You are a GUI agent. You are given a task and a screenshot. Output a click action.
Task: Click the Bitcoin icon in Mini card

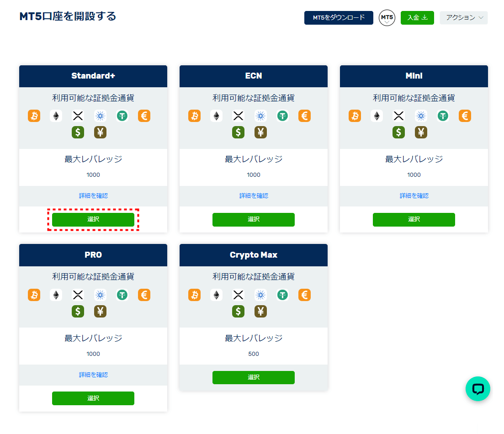355,116
